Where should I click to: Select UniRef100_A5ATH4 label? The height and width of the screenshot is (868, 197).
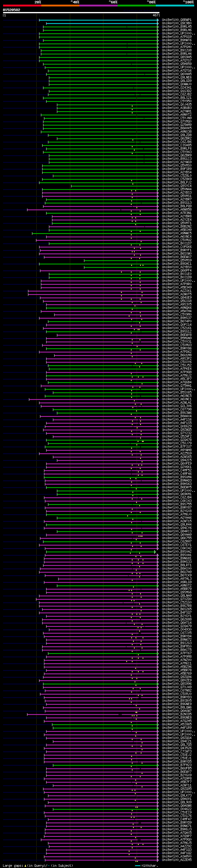coord(176,311)
